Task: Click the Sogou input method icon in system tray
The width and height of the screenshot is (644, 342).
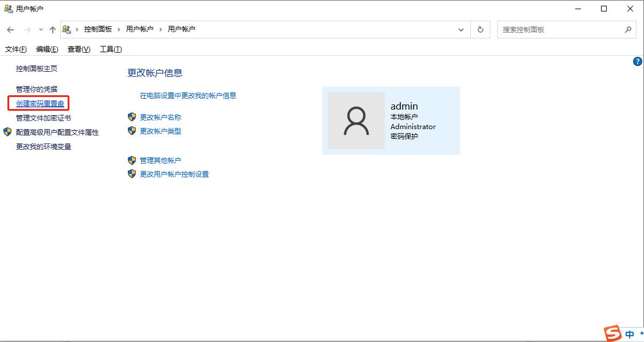Action: (611, 333)
